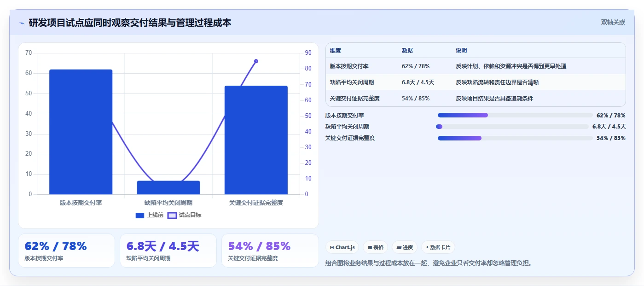644x286 pixels.
Task: Click the 试点目标 legend text
Action: tap(190, 215)
